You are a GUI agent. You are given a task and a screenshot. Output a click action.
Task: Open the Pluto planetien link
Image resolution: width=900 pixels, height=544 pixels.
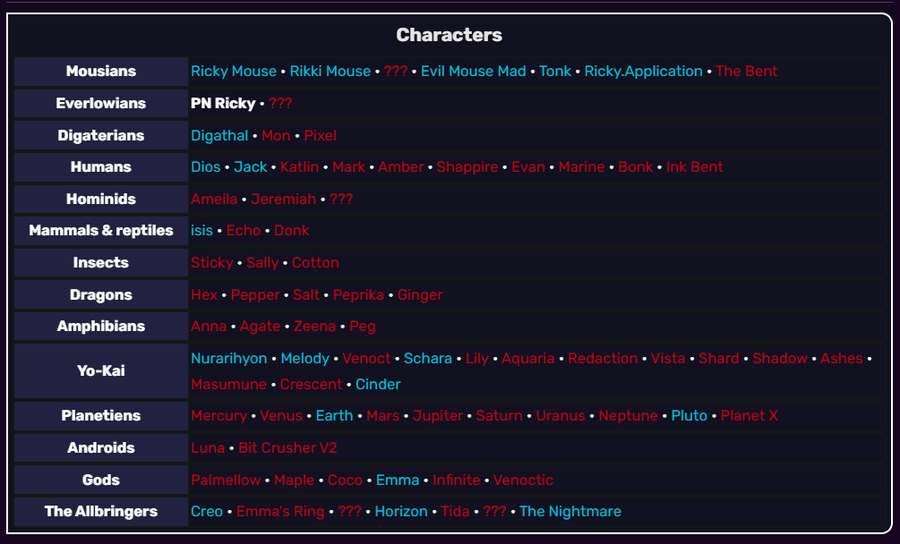pyautogui.click(x=689, y=416)
